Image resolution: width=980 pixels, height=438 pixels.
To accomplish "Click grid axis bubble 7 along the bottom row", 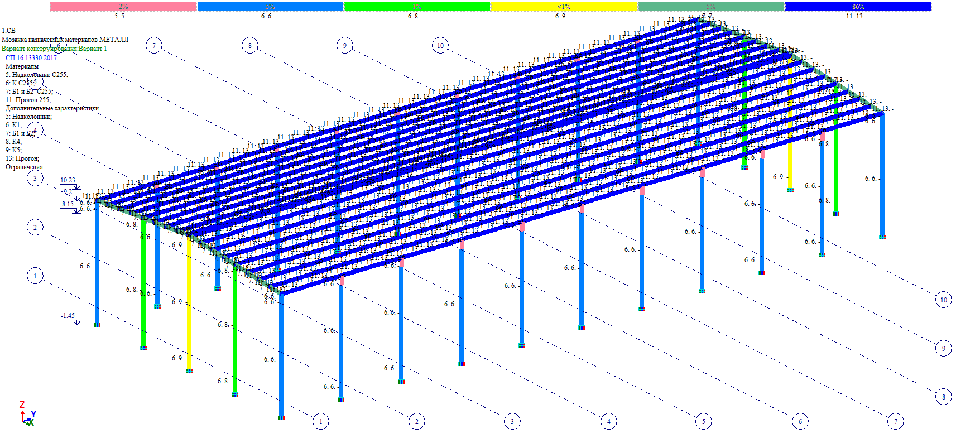I will [896, 421].
